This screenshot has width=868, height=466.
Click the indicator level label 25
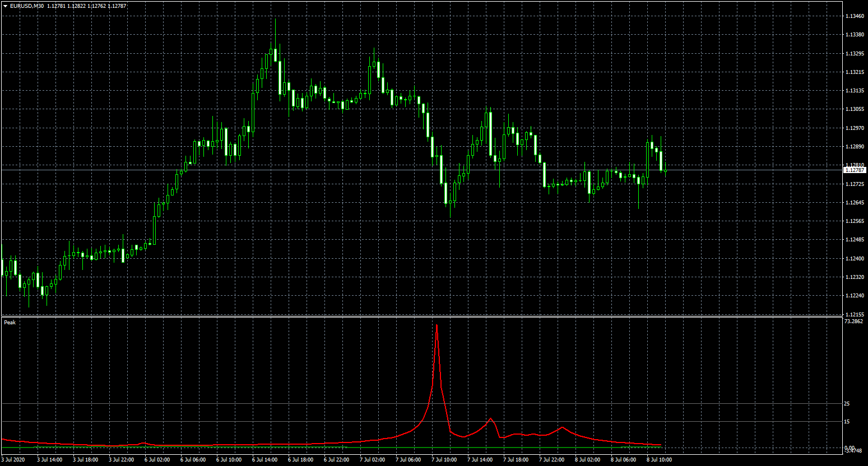point(847,404)
